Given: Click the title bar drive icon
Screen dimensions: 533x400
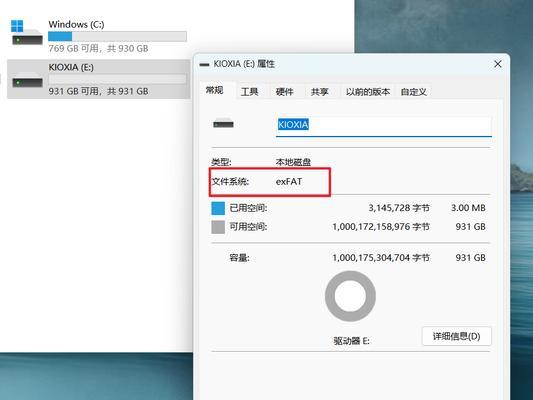Looking at the screenshot, I should coord(204,64).
